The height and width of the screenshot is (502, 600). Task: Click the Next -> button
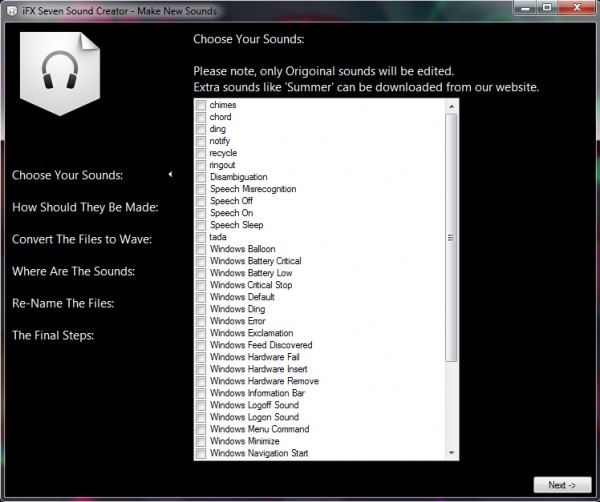(x=562, y=485)
